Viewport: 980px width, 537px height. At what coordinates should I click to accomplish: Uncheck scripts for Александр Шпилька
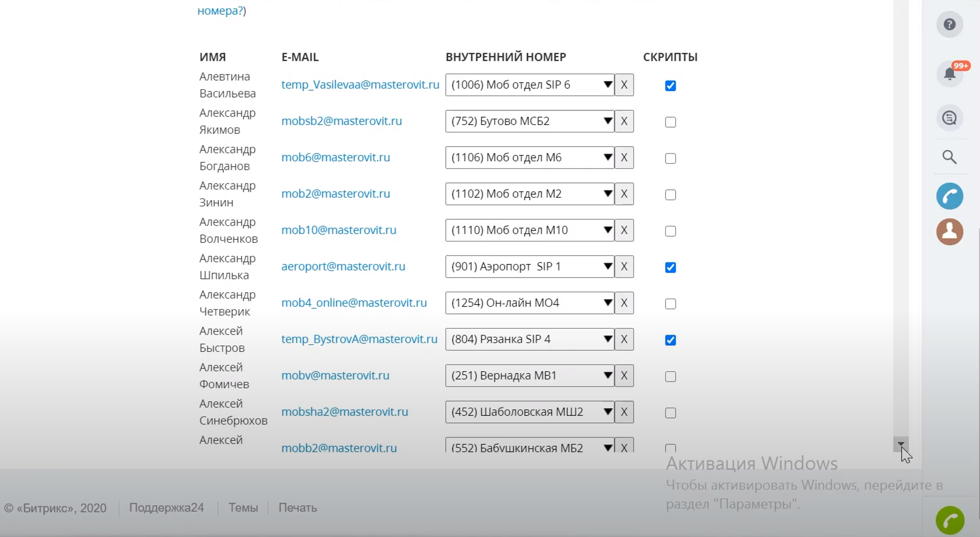point(670,267)
